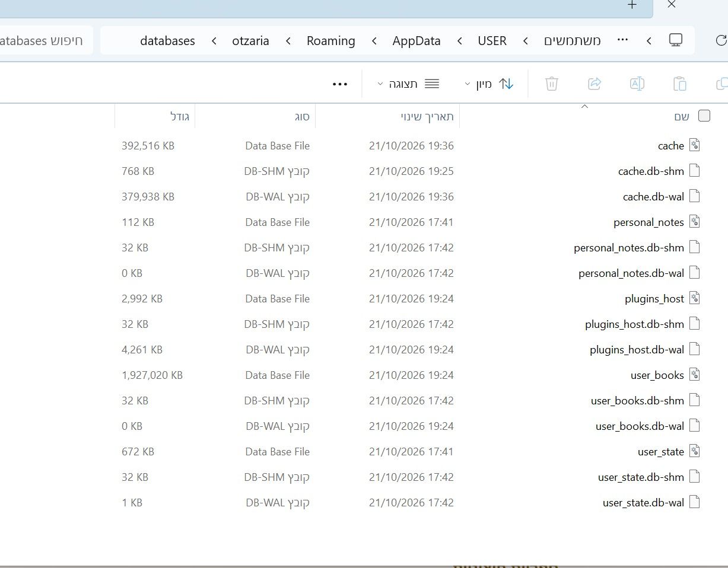Click the plugins_host database file icon
This screenshot has width=728, height=568.
(695, 298)
